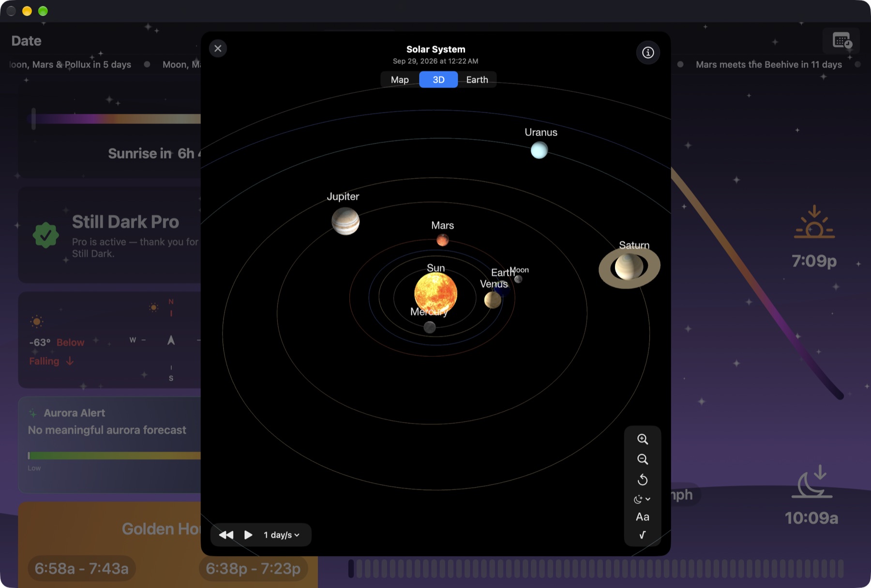Click the compass direction arrow

tap(171, 340)
